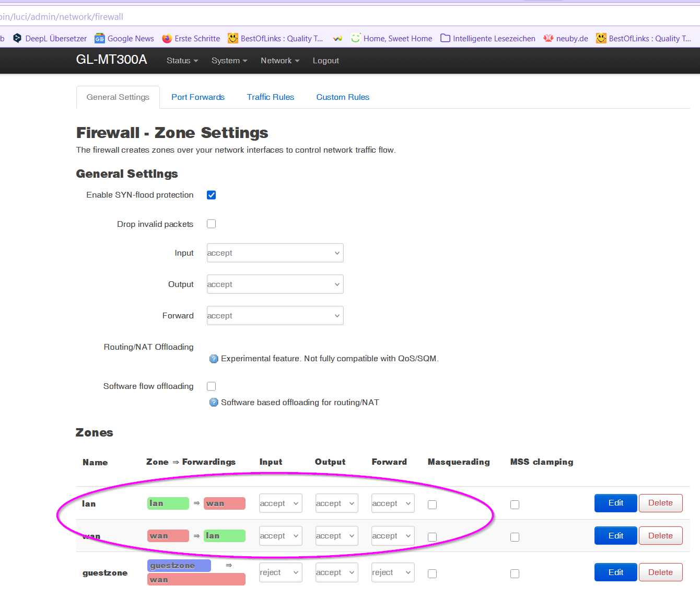Click the Erste Schritte Firefox bookmark icon
This screenshot has width=700, height=597.
tap(167, 38)
